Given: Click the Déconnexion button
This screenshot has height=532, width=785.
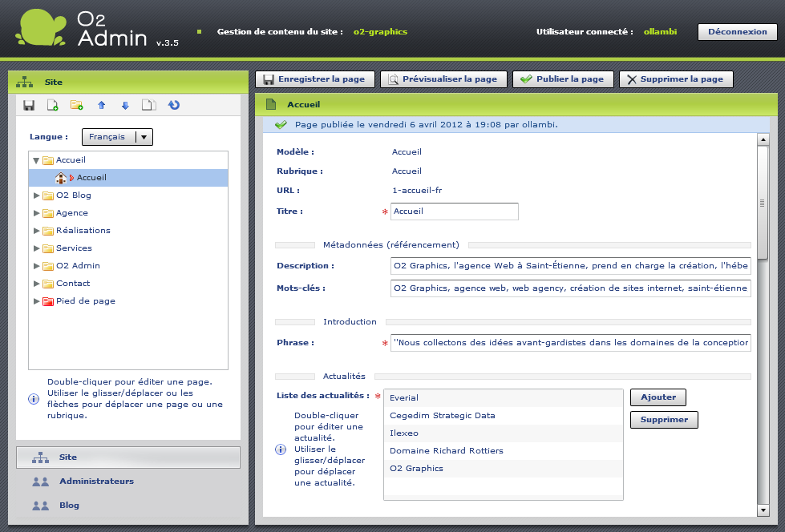Looking at the screenshot, I should click(738, 31).
